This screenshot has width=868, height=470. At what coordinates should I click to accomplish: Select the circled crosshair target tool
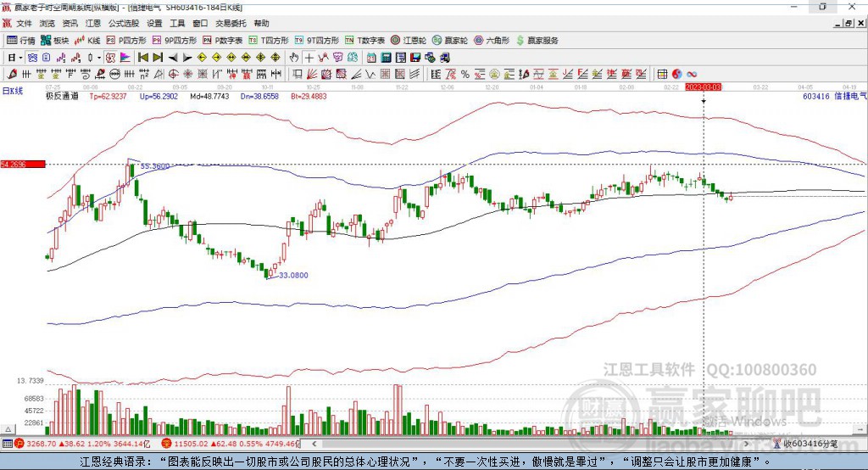click(x=173, y=75)
